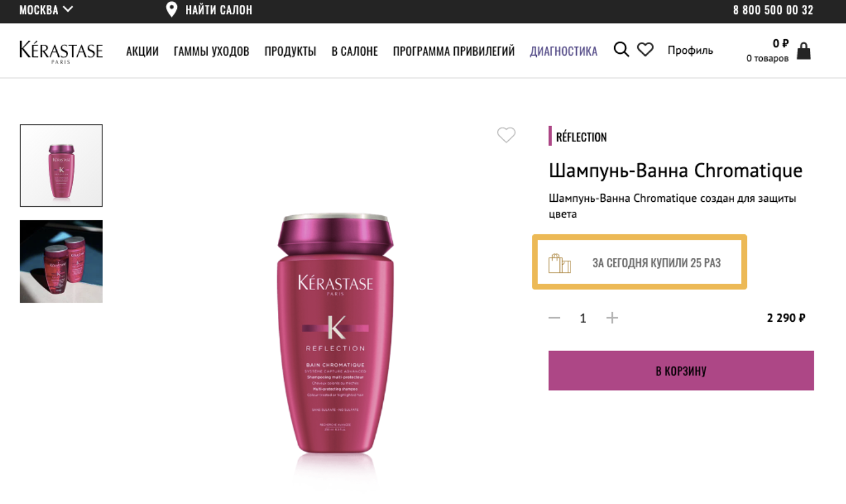The height and width of the screenshot is (504, 846).
Task: Open the Акции menu item
Action: tap(142, 51)
